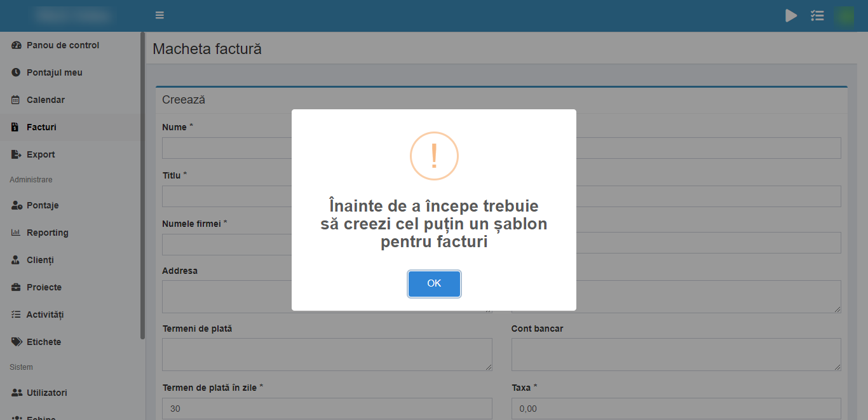The width and height of the screenshot is (868, 420).
Task: Click the Termeni de plată text area
Action: tap(327, 355)
